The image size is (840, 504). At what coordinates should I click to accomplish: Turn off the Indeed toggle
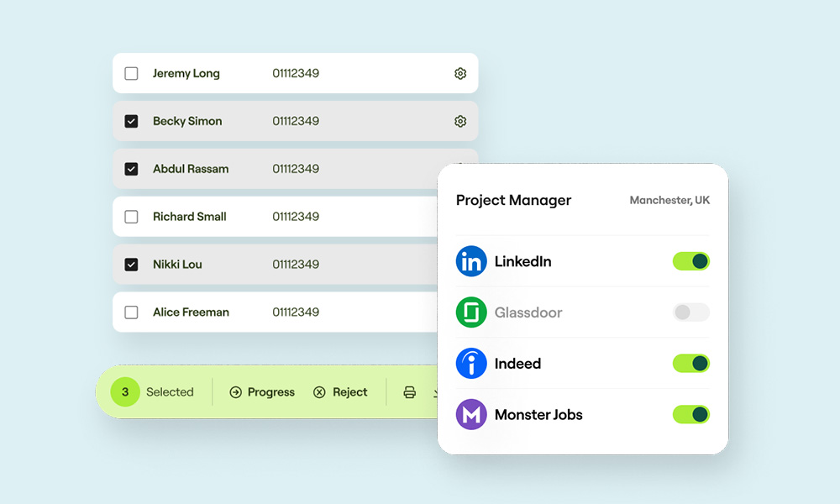691,363
